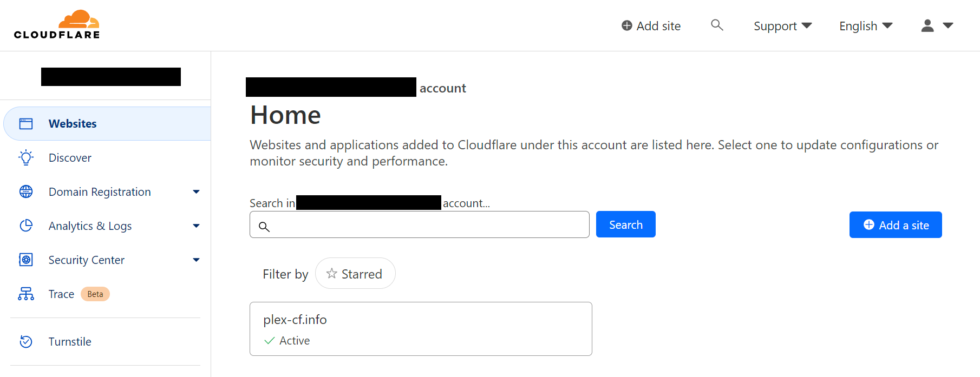The image size is (980, 377).
Task: Click the Add site link in header
Action: tap(651, 26)
